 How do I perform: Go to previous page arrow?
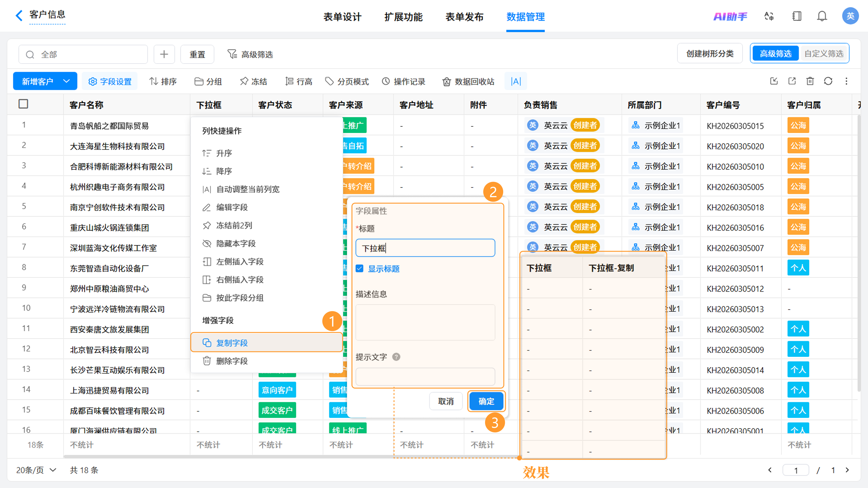(770, 470)
